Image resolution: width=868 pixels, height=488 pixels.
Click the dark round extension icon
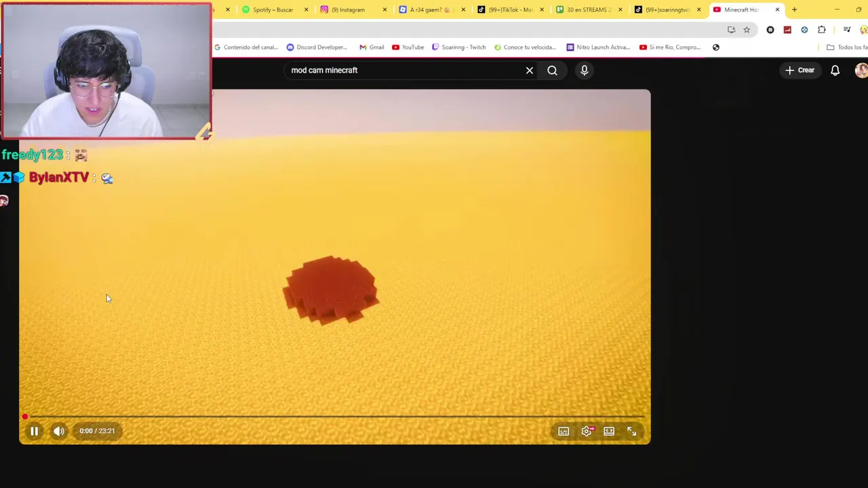[x=770, y=30]
